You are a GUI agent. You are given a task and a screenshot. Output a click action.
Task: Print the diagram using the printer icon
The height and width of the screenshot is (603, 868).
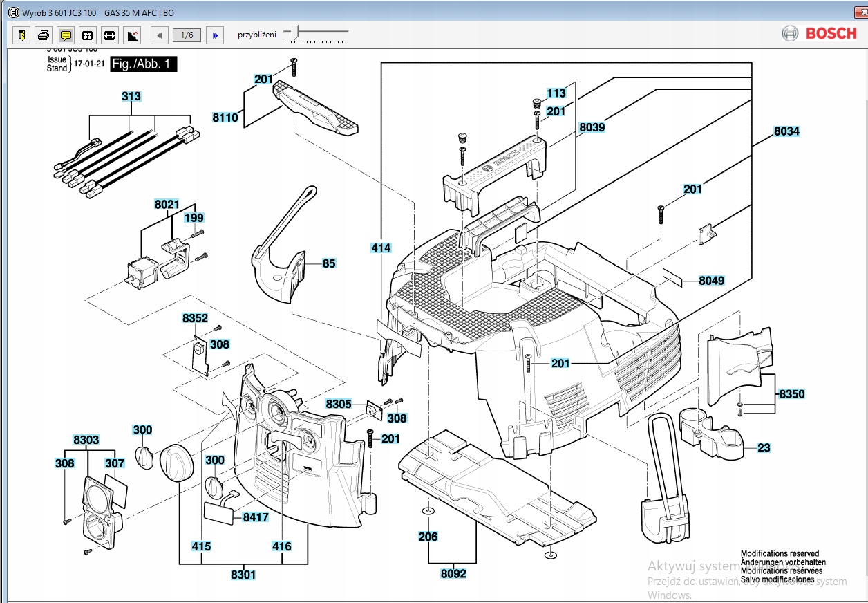pos(44,35)
